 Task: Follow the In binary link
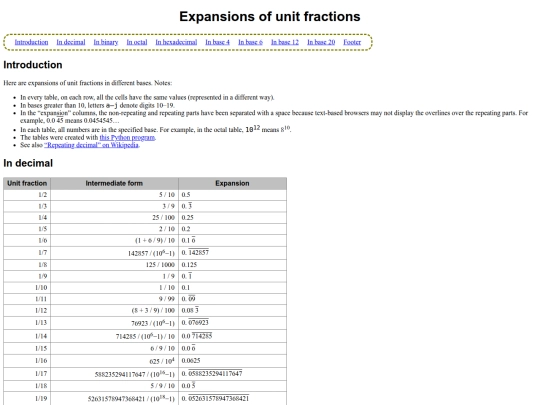[106, 42]
